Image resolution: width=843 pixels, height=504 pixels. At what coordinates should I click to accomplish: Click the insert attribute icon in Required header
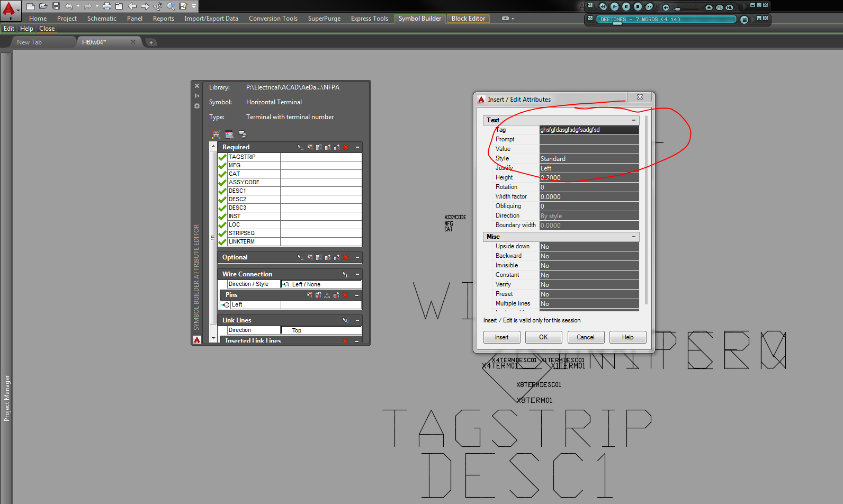coord(301,147)
